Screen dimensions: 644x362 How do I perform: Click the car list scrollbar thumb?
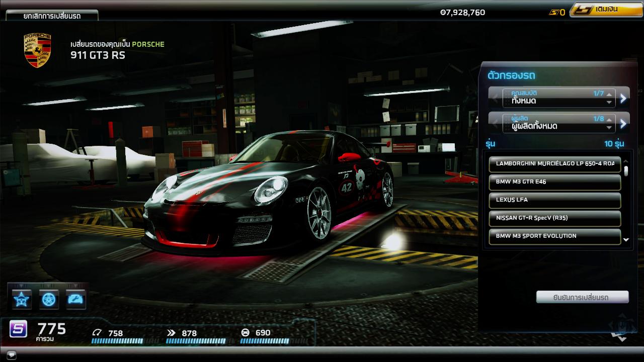point(626,171)
